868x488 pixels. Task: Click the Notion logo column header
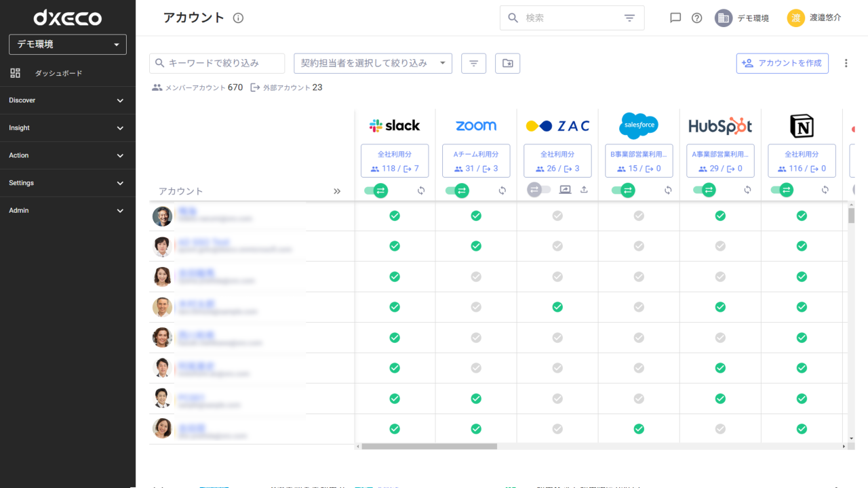[802, 125]
